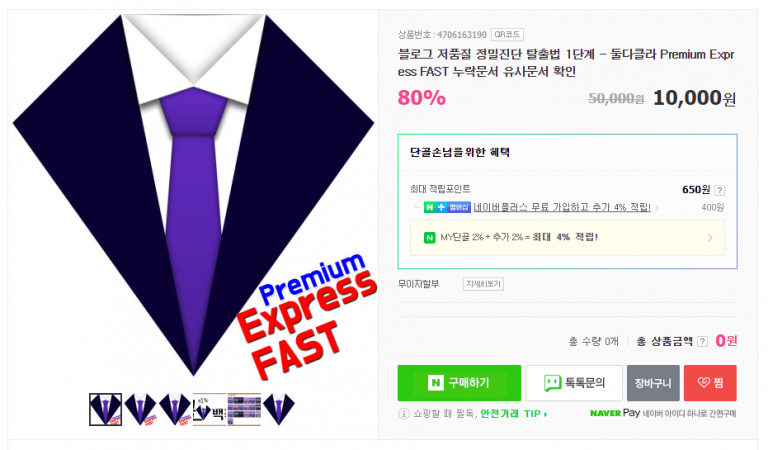Select first selected suit thumbnail
The height and width of the screenshot is (450, 768).
(105, 409)
